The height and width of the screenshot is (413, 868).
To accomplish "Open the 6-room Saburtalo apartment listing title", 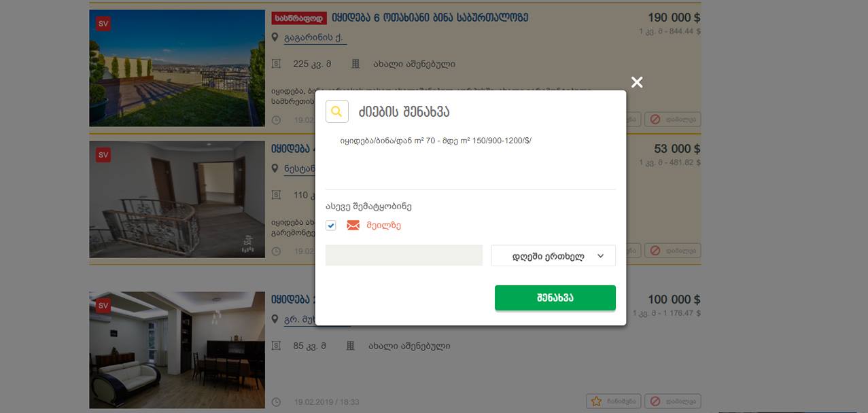I will (430, 18).
